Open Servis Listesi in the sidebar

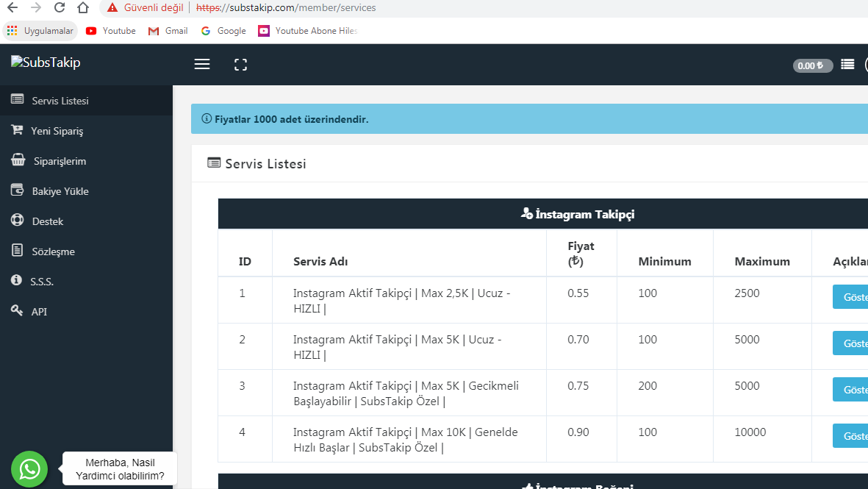point(86,101)
